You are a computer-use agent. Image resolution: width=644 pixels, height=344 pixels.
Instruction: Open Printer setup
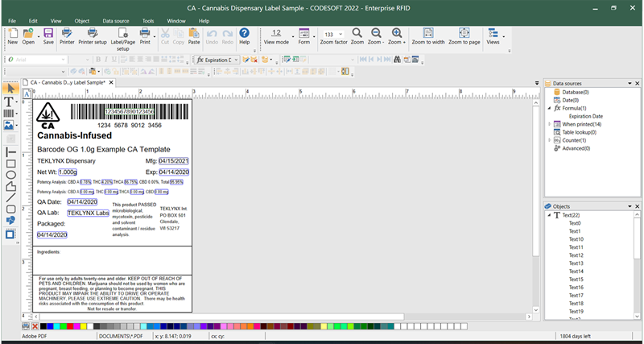click(x=93, y=36)
